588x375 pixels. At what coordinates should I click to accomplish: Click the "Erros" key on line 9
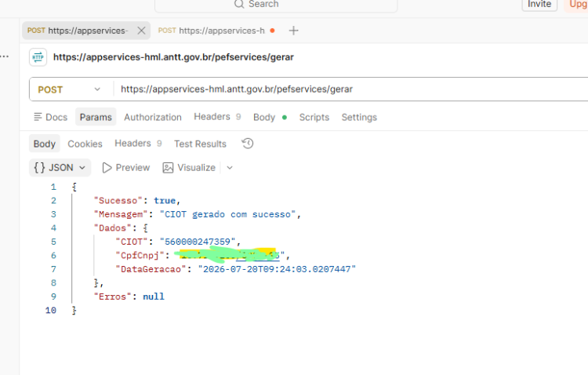pyautogui.click(x=112, y=297)
